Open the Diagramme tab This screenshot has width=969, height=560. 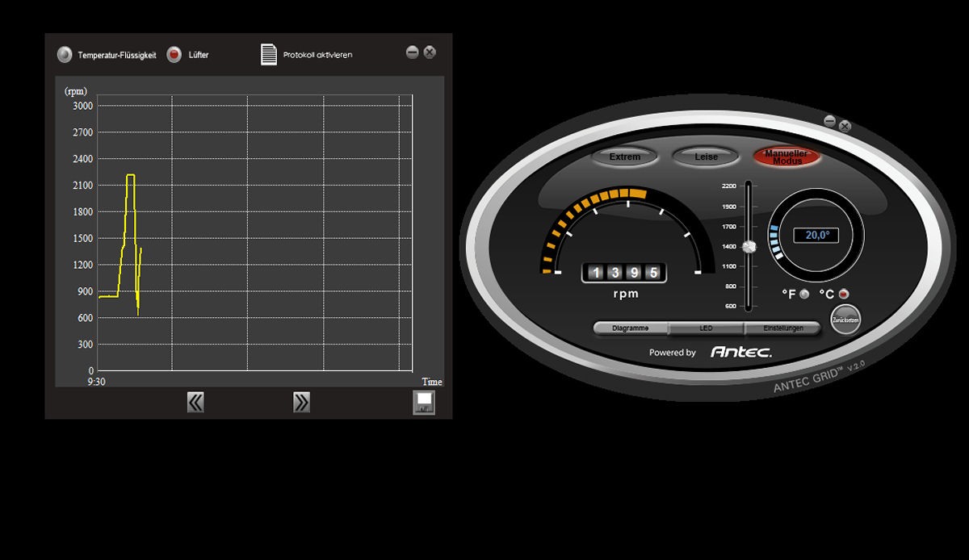pyautogui.click(x=631, y=328)
